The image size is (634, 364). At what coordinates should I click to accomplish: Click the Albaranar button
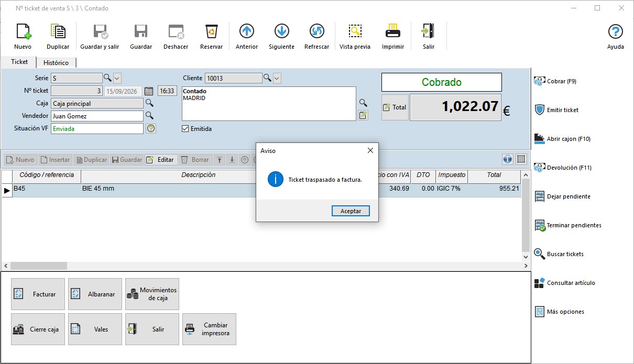[95, 294]
